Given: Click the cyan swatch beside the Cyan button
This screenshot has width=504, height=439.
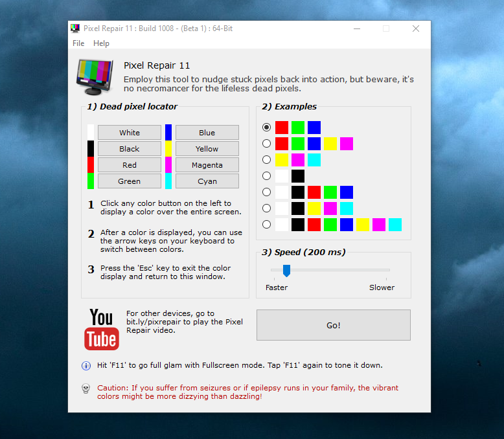Looking at the screenshot, I should tap(168, 181).
